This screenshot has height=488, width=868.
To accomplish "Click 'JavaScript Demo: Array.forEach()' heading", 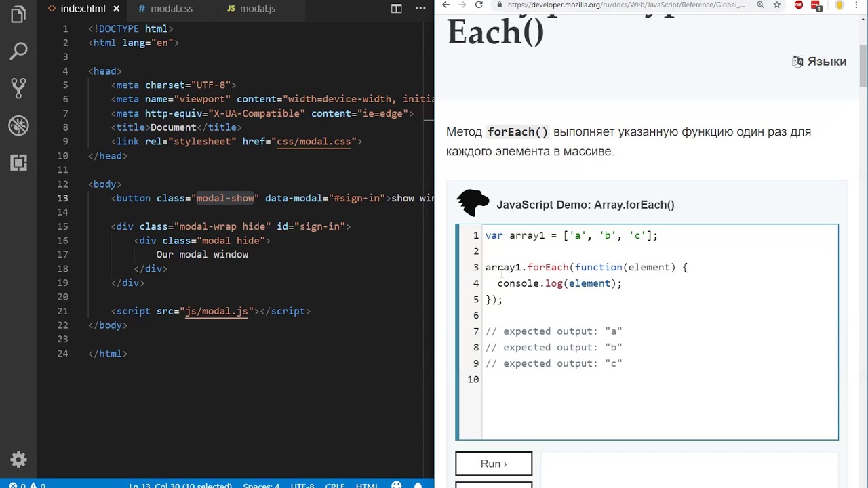I will (585, 205).
